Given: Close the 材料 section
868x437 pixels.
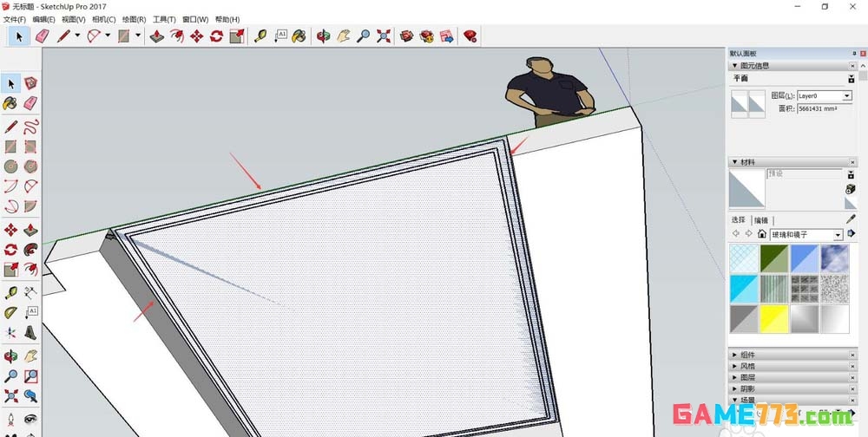Looking at the screenshot, I should point(852,162).
